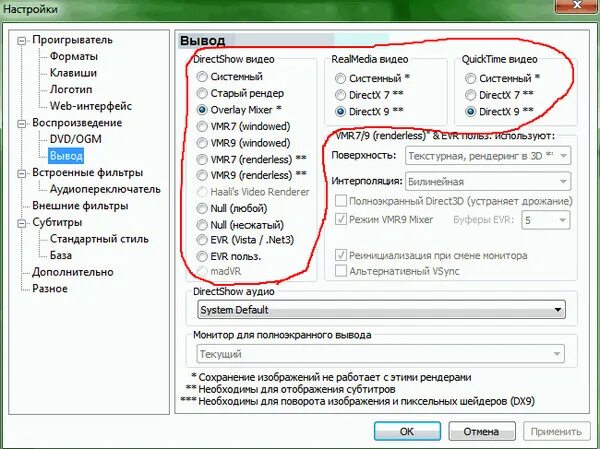Open Стандартный стиль subtitle settings
This screenshot has height=449, width=600.
[99, 239]
